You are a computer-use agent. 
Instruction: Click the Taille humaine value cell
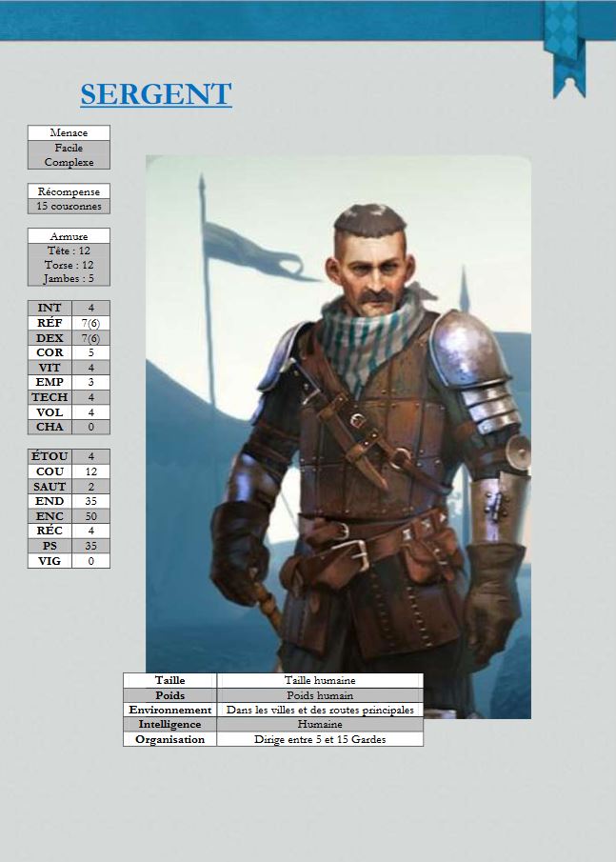pos(320,680)
